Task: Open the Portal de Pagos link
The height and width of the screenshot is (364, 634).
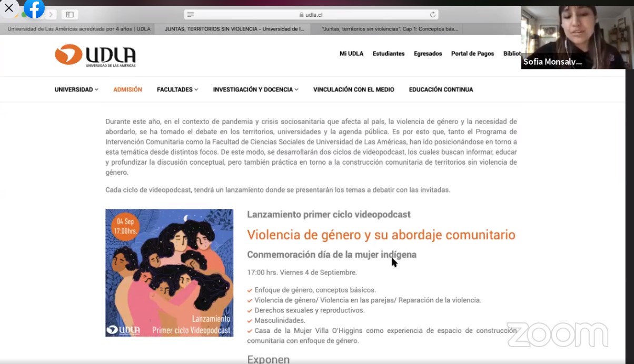Action: click(472, 54)
